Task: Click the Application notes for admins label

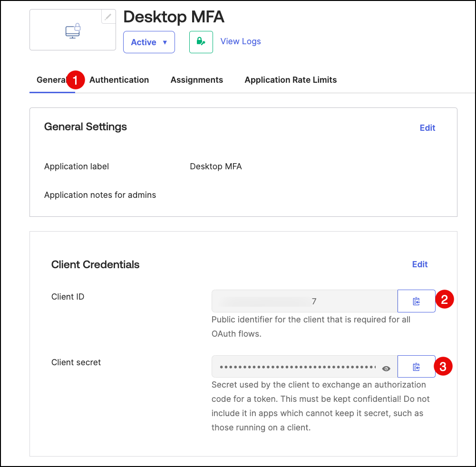Action: click(x=100, y=195)
